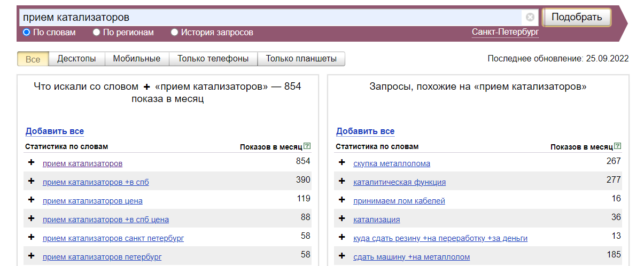The image size is (644, 266).
Task: Add 'прием катализаторов +в спб цена' via plus
Action: coord(31,218)
